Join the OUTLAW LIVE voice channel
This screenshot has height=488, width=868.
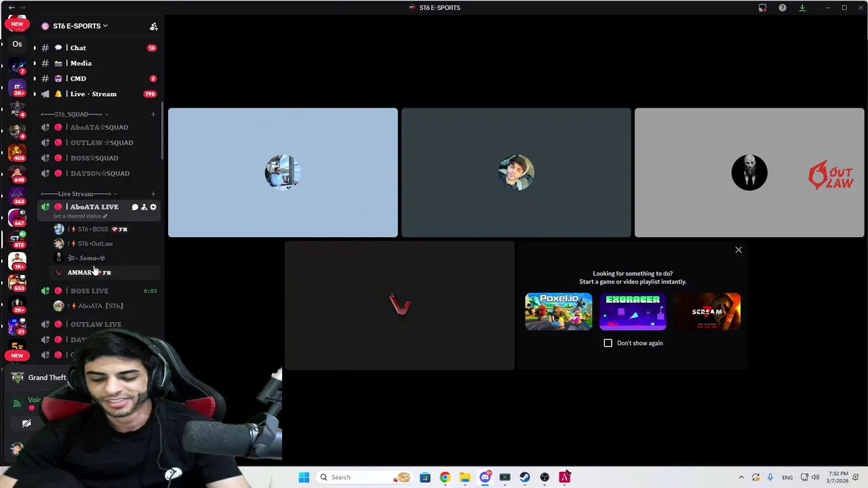coord(98,324)
